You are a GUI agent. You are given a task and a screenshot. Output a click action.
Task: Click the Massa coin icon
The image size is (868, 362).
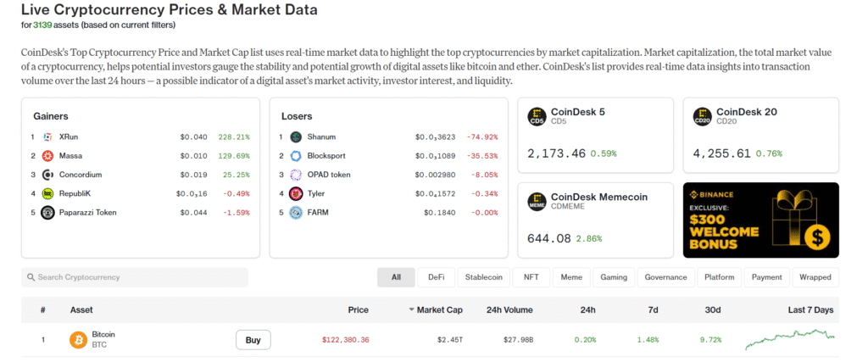pyautogui.click(x=48, y=156)
